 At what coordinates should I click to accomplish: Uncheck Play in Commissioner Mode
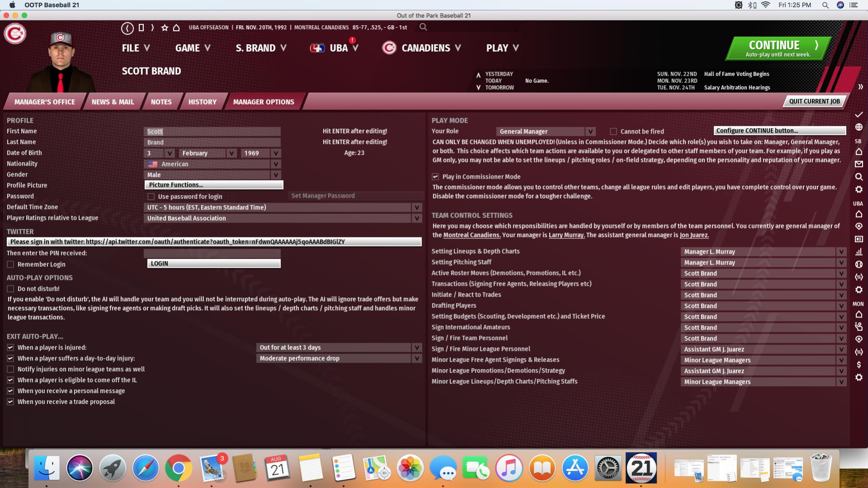[435, 177]
